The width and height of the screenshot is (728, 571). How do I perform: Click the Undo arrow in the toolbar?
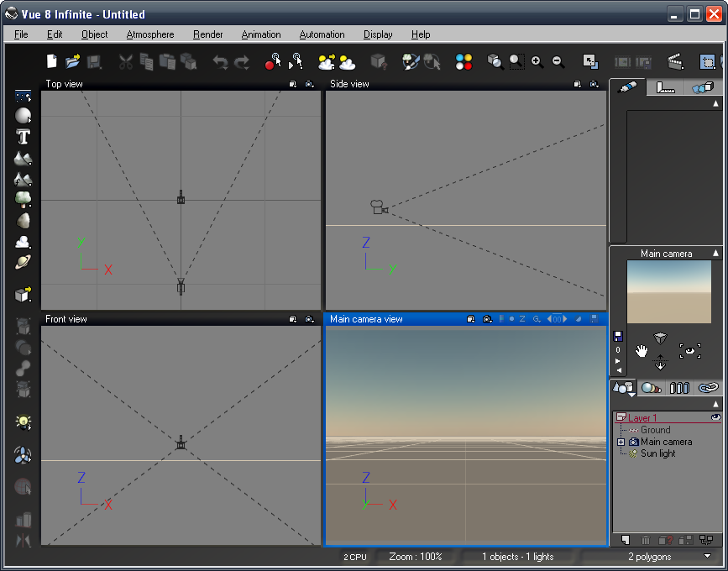click(x=220, y=61)
